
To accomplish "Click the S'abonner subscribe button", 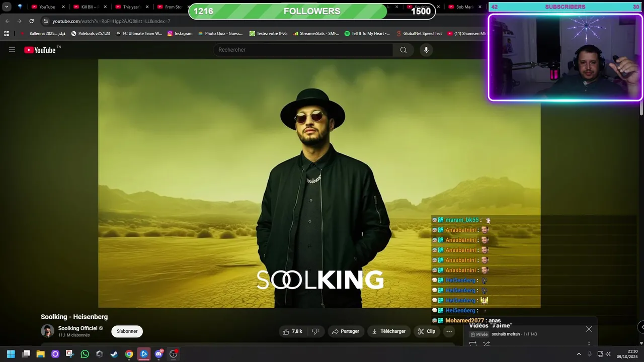I will tap(127, 331).
